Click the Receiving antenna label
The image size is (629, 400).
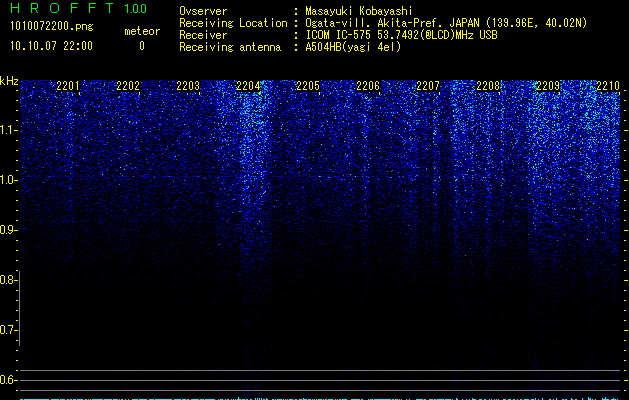click(230, 47)
